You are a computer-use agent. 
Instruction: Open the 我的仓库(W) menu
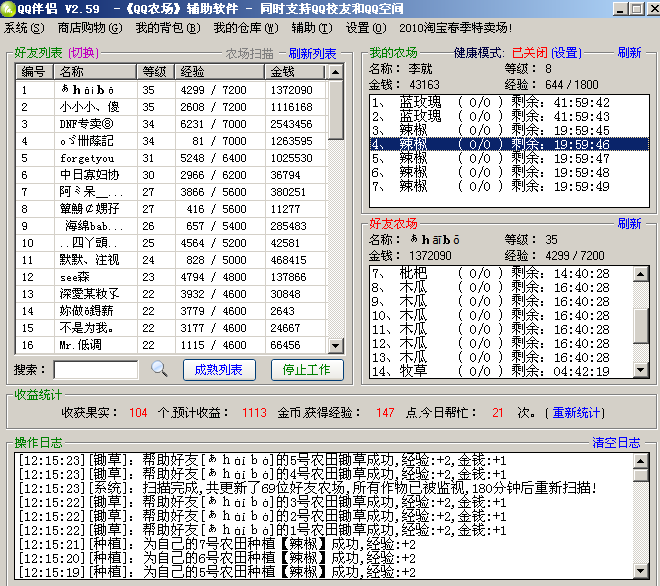(x=246, y=28)
